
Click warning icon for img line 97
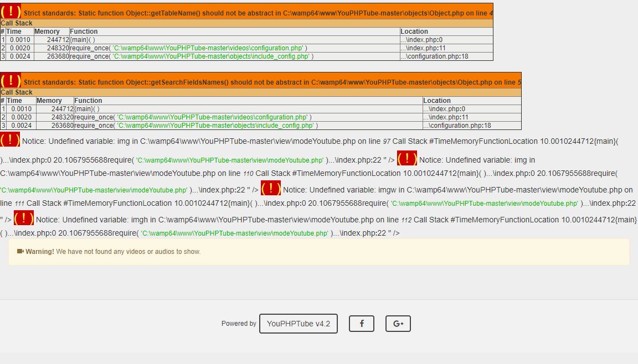click(10, 140)
